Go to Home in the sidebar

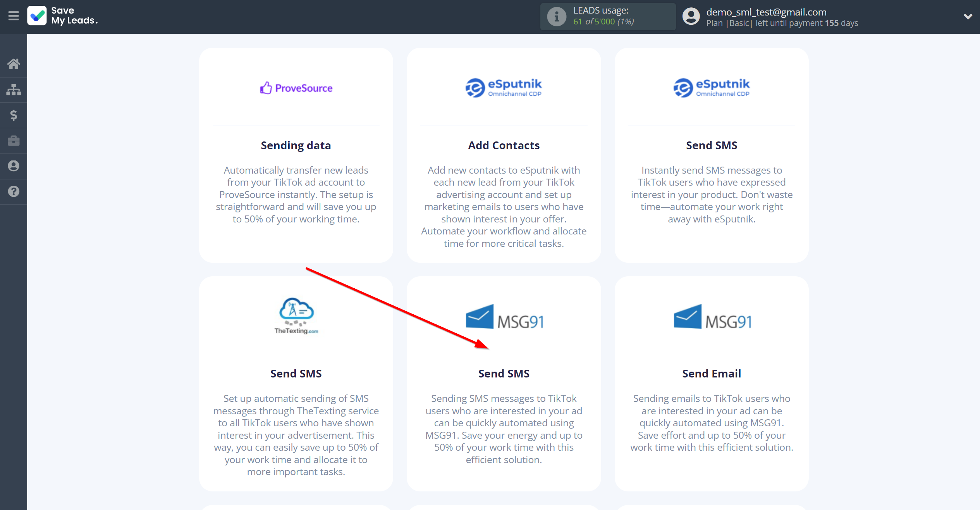click(x=14, y=64)
